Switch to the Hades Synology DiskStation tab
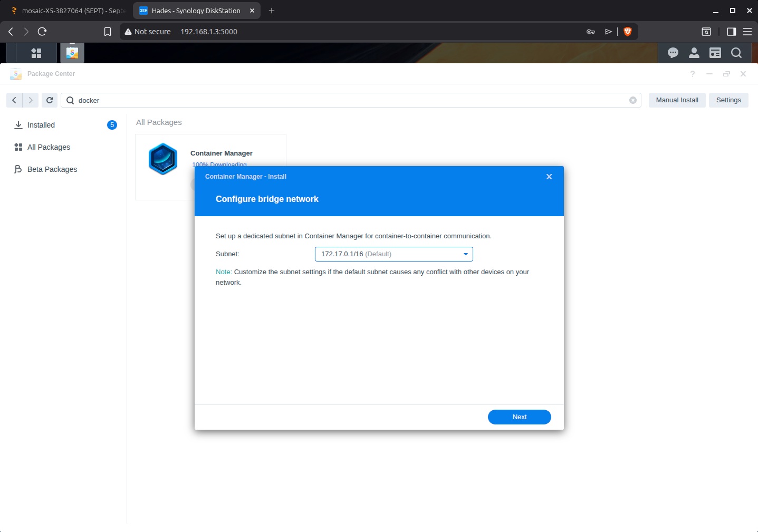 196,11
